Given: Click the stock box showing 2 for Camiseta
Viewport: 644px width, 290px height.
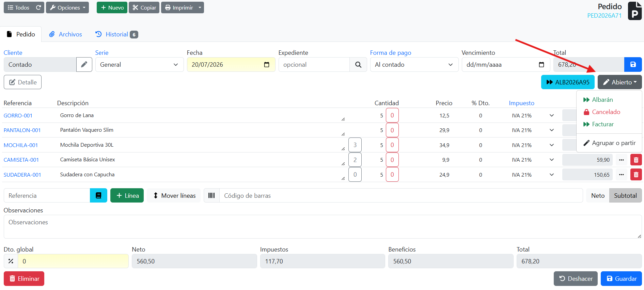Looking at the screenshot, I should [x=355, y=160].
